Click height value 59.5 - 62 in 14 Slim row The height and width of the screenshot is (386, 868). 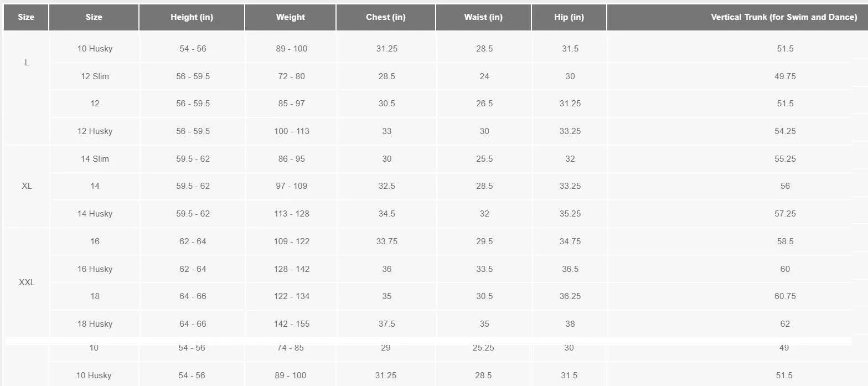[x=193, y=159]
